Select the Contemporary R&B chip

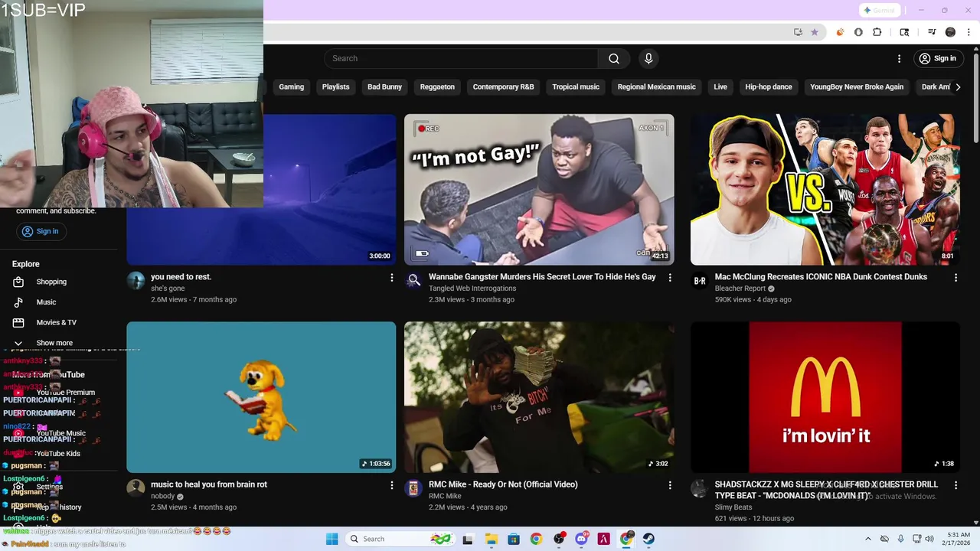pyautogui.click(x=503, y=87)
